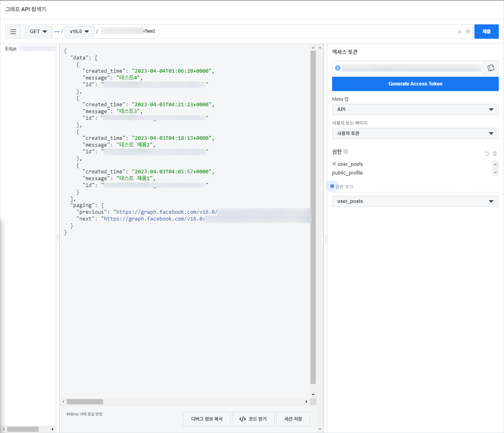Click response pane scroll-up arrow

pos(313,48)
